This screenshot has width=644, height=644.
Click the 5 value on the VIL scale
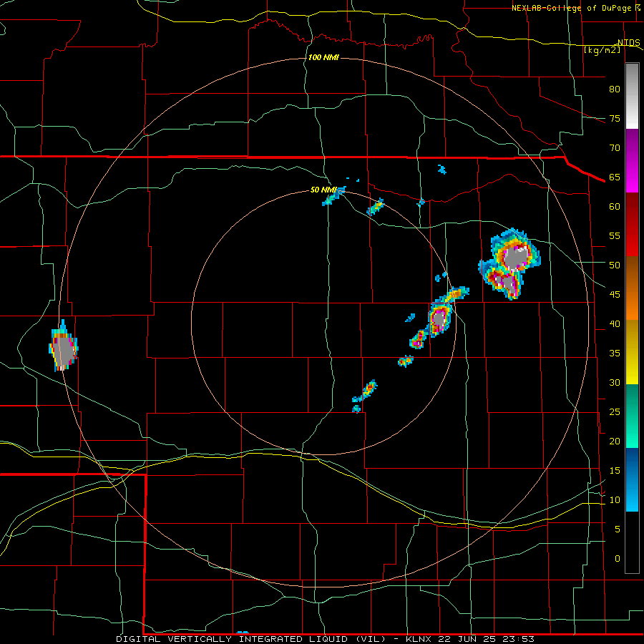click(x=618, y=530)
